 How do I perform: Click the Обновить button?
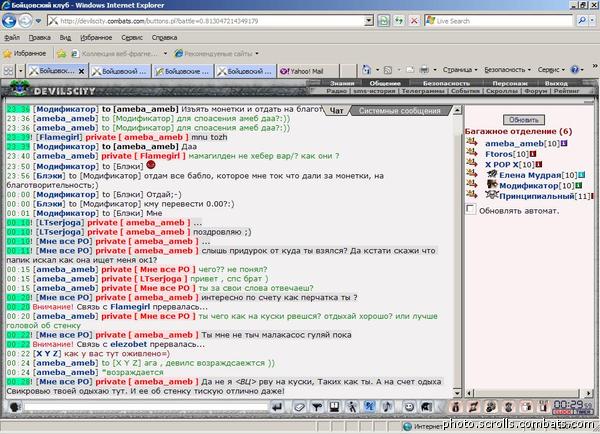tap(523, 120)
